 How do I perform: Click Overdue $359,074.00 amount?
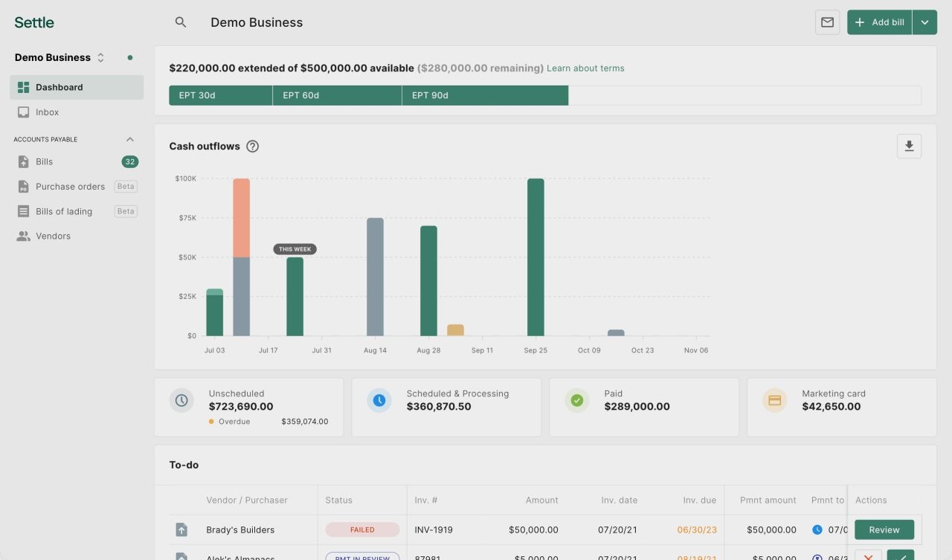pyautogui.click(x=304, y=422)
